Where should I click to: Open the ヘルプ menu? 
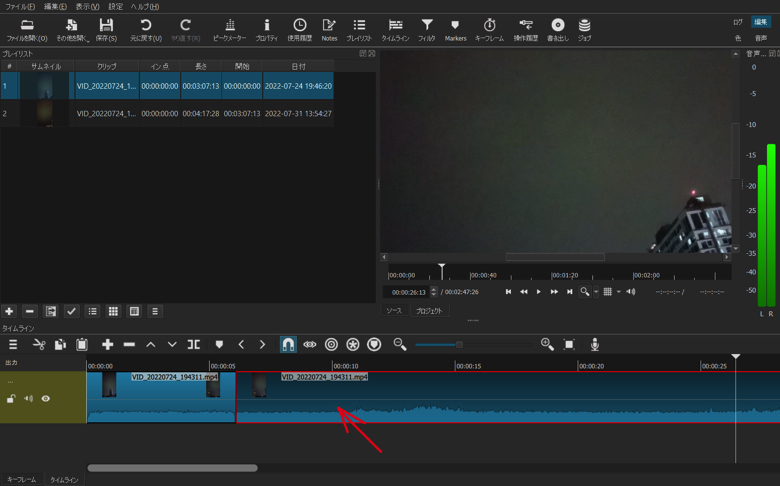point(145,6)
